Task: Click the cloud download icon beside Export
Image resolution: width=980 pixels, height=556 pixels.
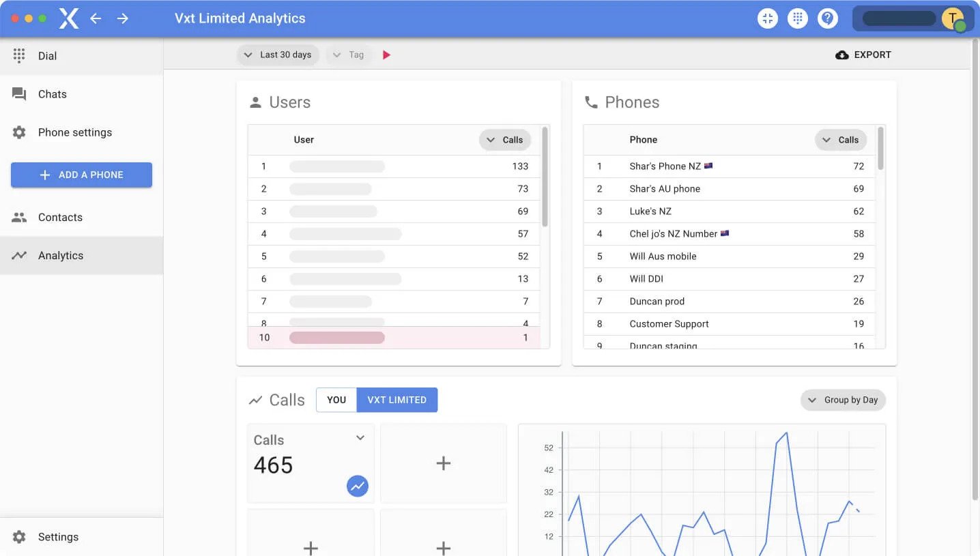Action: pos(842,55)
